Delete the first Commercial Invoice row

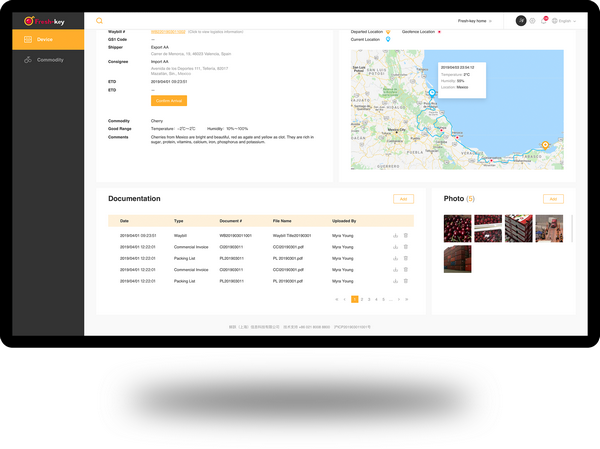pyautogui.click(x=406, y=246)
